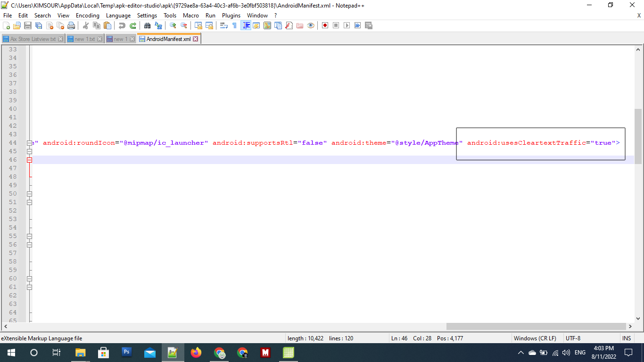Click the Zoom In toolbar icon
This screenshot has height=362, width=644.
[x=173, y=25]
